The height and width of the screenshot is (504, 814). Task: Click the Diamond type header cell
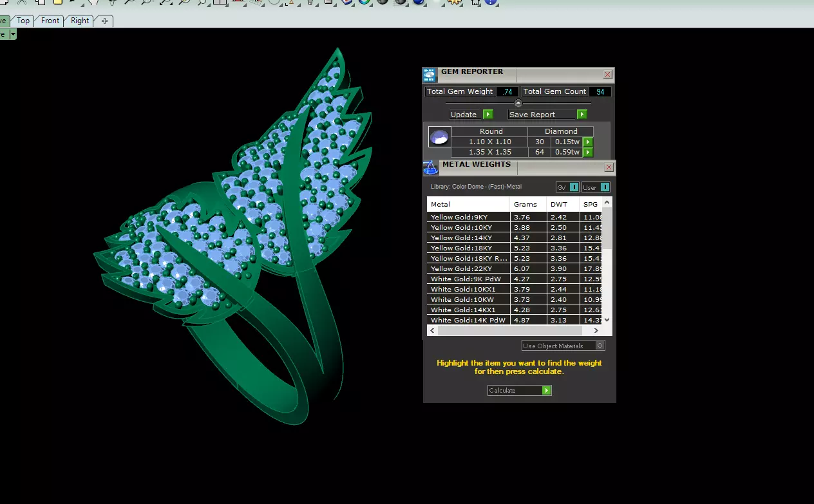point(561,131)
